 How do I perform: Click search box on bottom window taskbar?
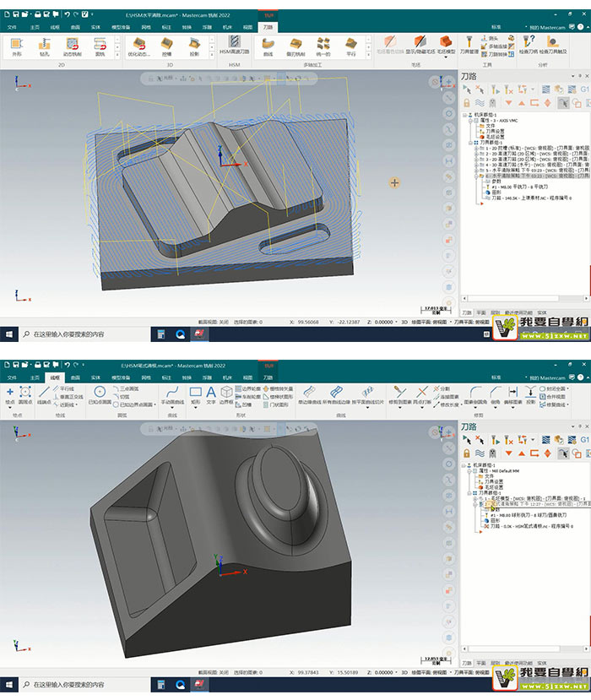[x=84, y=684]
